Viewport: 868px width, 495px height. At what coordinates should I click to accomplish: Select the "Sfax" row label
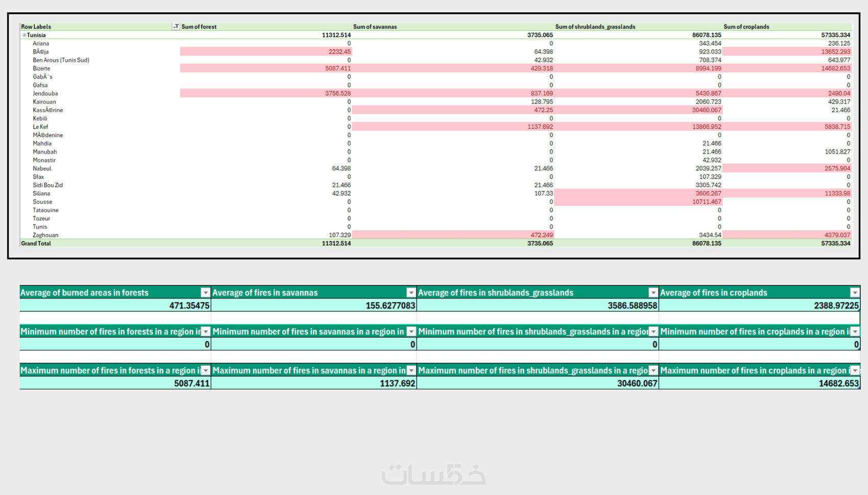click(38, 177)
